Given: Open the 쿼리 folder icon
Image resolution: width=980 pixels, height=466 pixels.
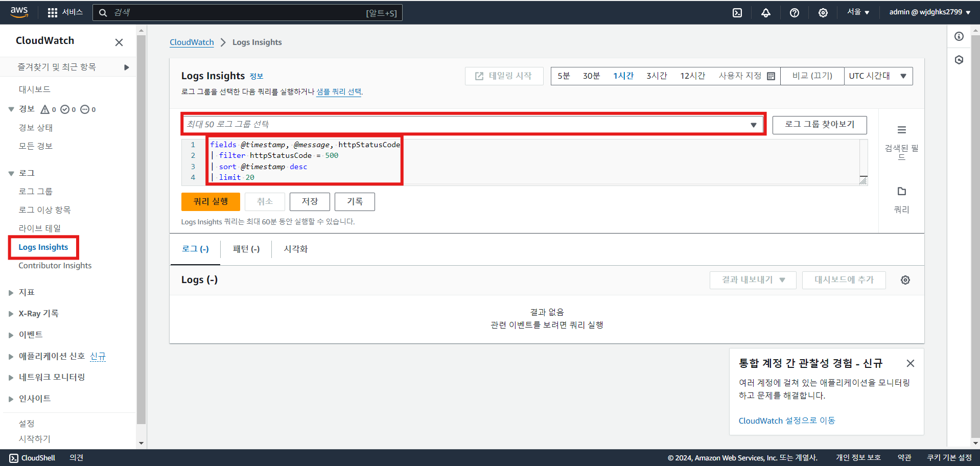Looking at the screenshot, I should 902,191.
